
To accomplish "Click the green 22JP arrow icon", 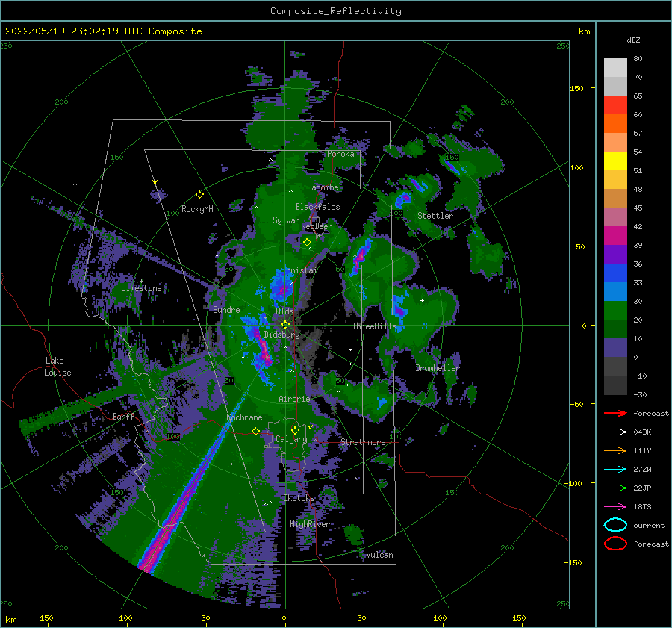I will (x=615, y=488).
